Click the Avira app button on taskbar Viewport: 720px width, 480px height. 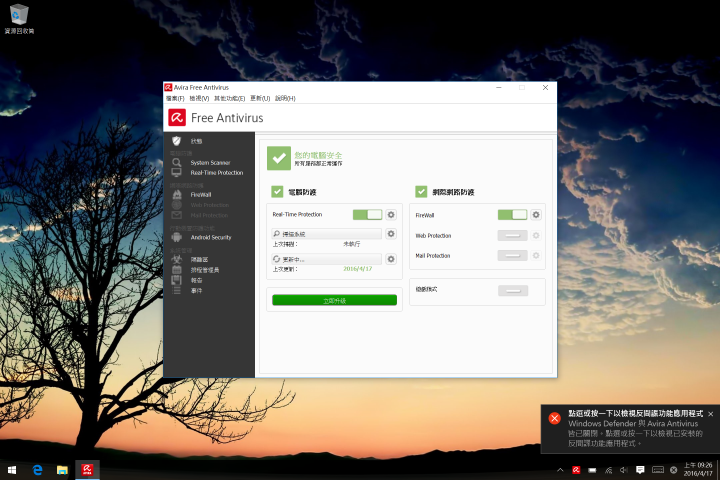(87, 470)
